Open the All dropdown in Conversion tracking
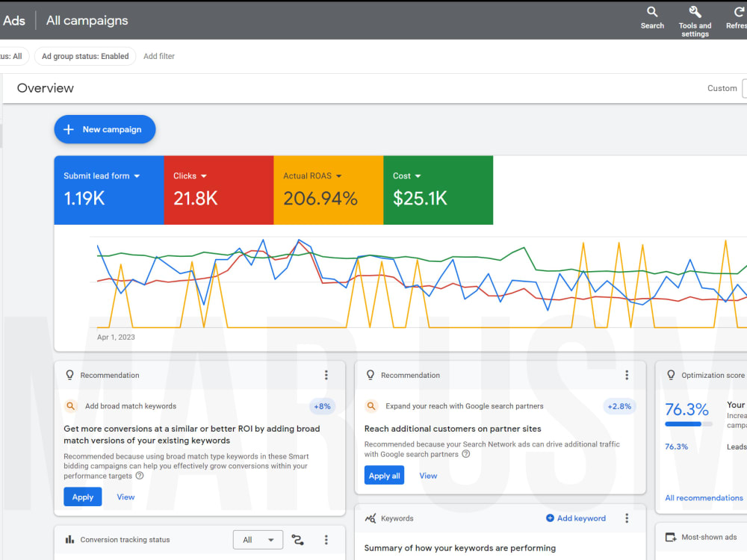The height and width of the screenshot is (560, 747). 258,540
